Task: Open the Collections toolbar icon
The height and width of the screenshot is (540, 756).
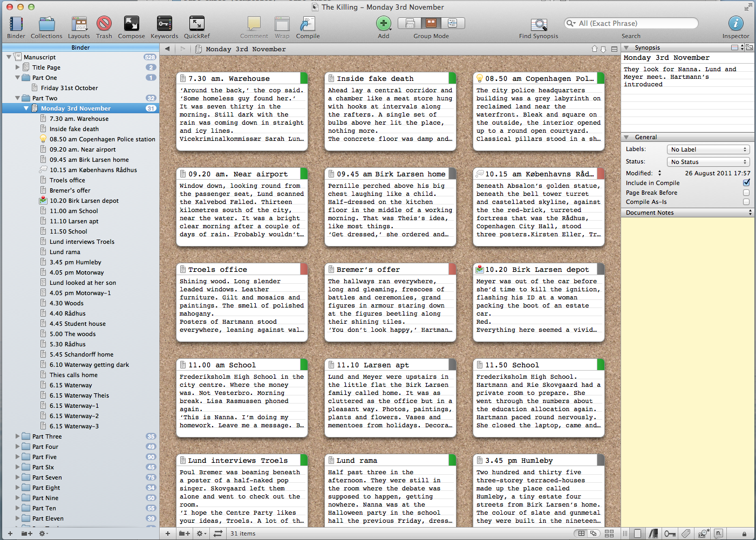Action: [x=46, y=24]
